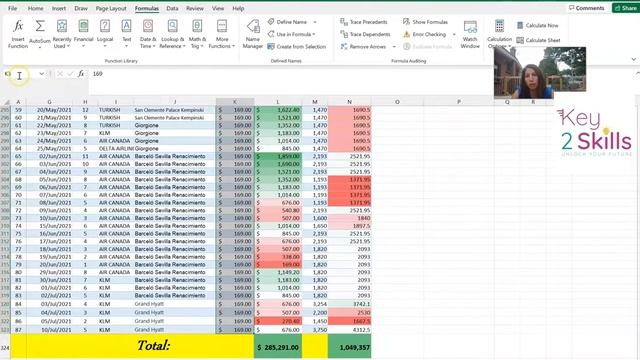Select column L header
The height and width of the screenshot is (360, 640).
tap(278, 102)
